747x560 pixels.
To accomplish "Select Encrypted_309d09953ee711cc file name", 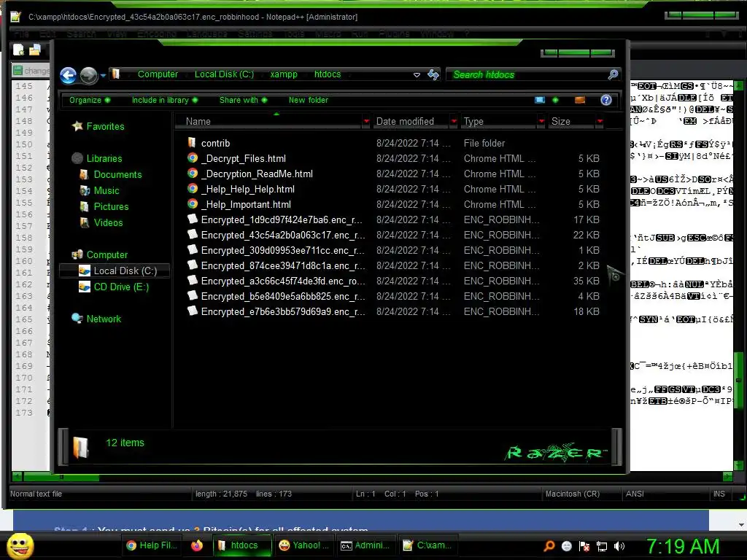I will tap(283, 251).
